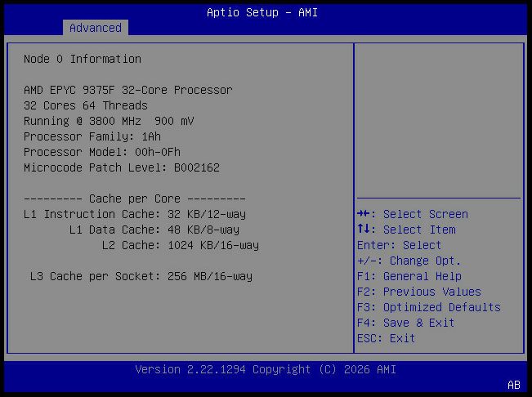Click the F4: Save & Exit line

coord(406,323)
